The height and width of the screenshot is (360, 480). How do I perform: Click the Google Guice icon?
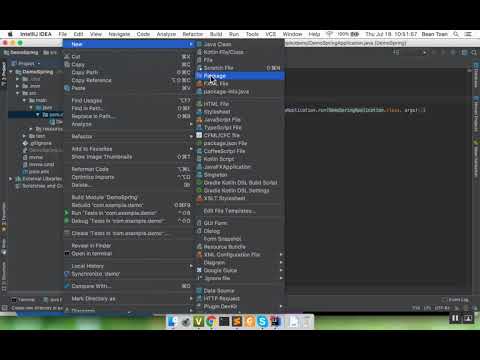199,270
